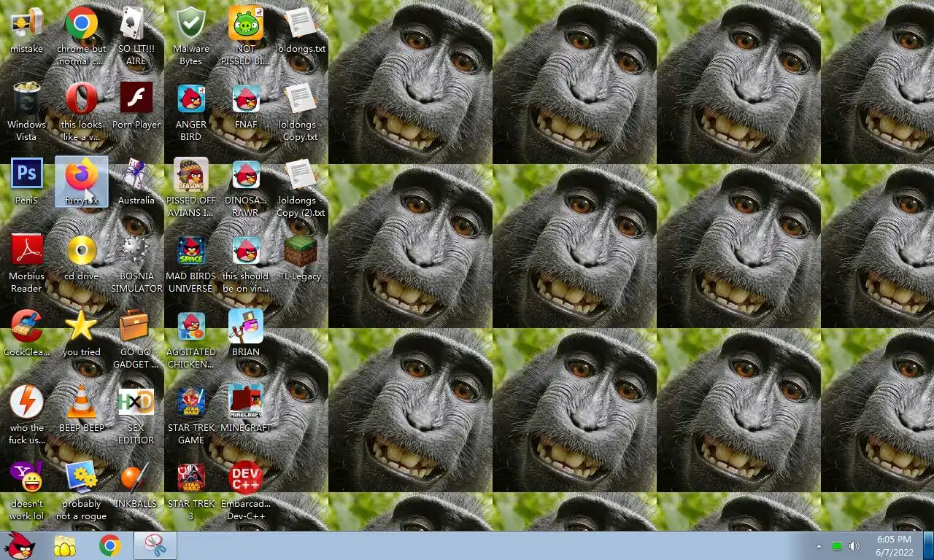Open the folder icon on taskbar
The image size is (934, 560).
coord(65,545)
